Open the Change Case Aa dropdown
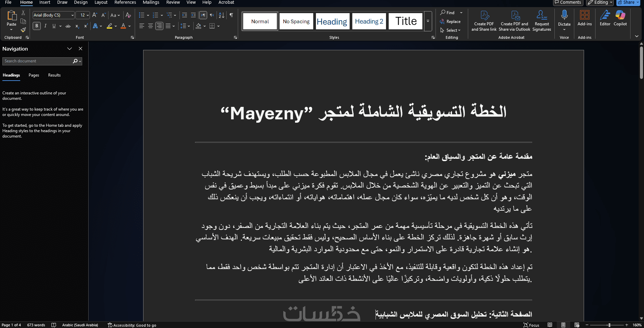The width and height of the screenshot is (644, 328). click(115, 15)
